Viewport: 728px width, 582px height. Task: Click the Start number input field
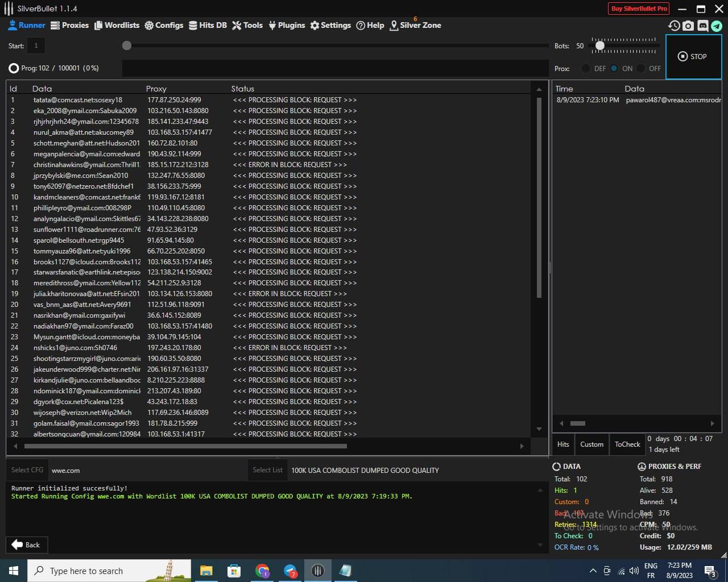[x=36, y=45]
